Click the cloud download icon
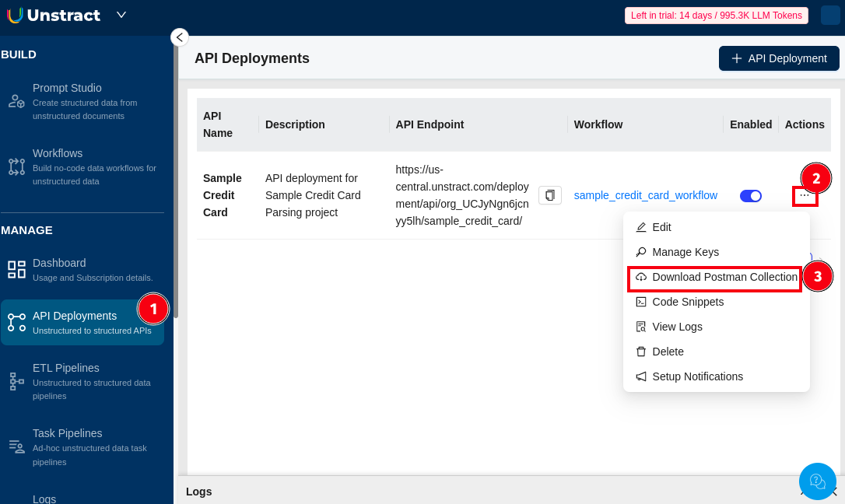 (x=641, y=277)
